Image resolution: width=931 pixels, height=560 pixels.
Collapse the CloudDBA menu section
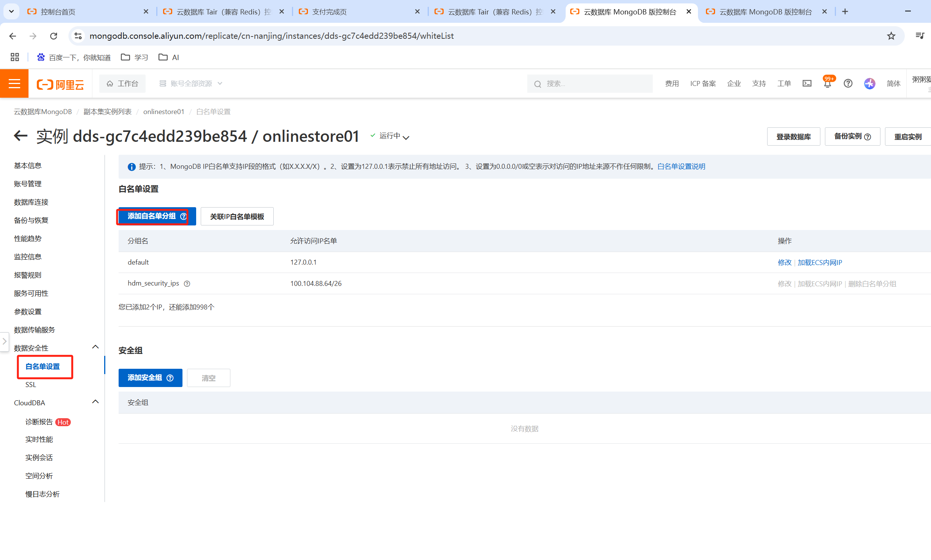(95, 402)
